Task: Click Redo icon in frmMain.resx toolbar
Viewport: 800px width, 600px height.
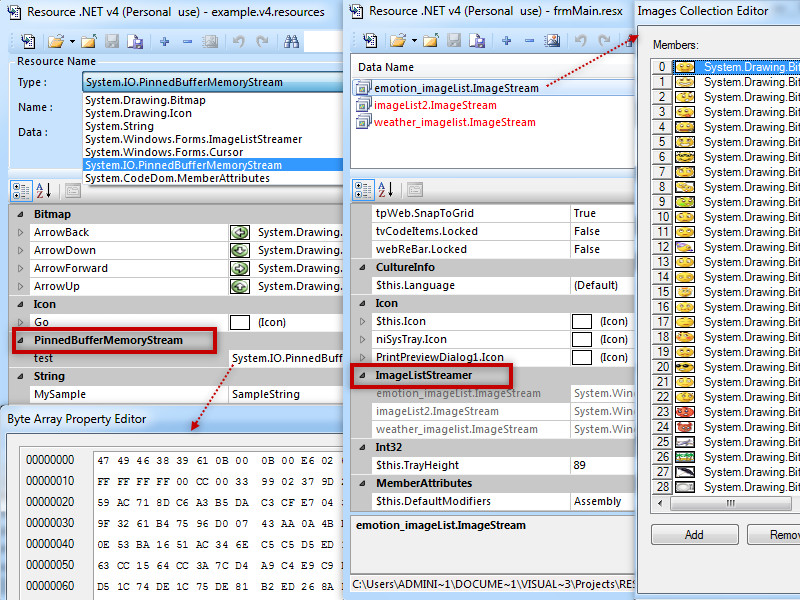Action: [x=604, y=40]
